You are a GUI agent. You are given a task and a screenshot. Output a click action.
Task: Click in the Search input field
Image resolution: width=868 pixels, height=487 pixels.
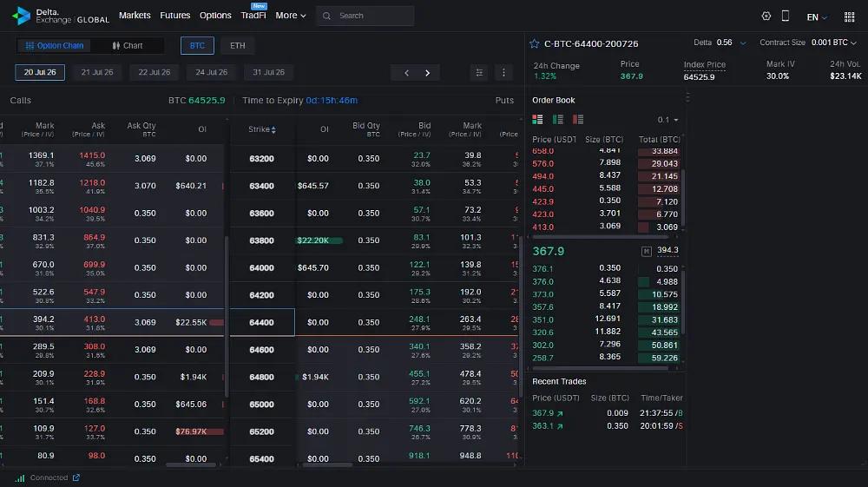pyautogui.click(x=365, y=16)
